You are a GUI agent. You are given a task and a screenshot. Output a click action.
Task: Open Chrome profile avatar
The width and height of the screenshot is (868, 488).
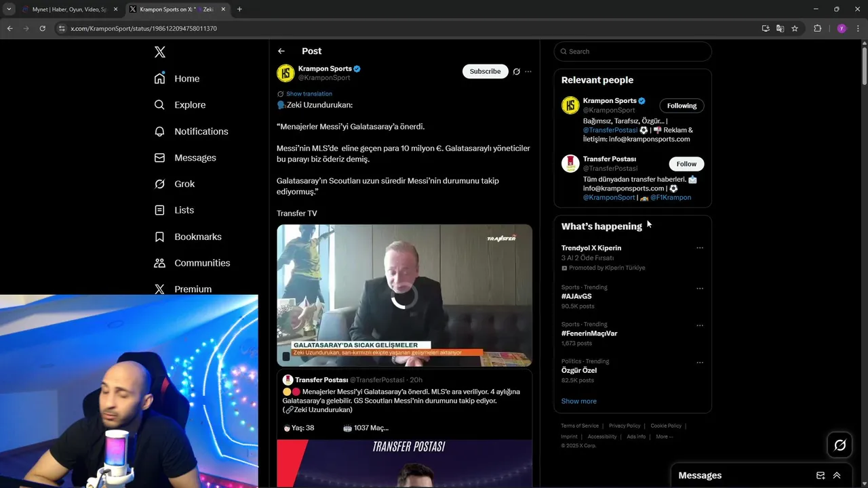coord(842,28)
